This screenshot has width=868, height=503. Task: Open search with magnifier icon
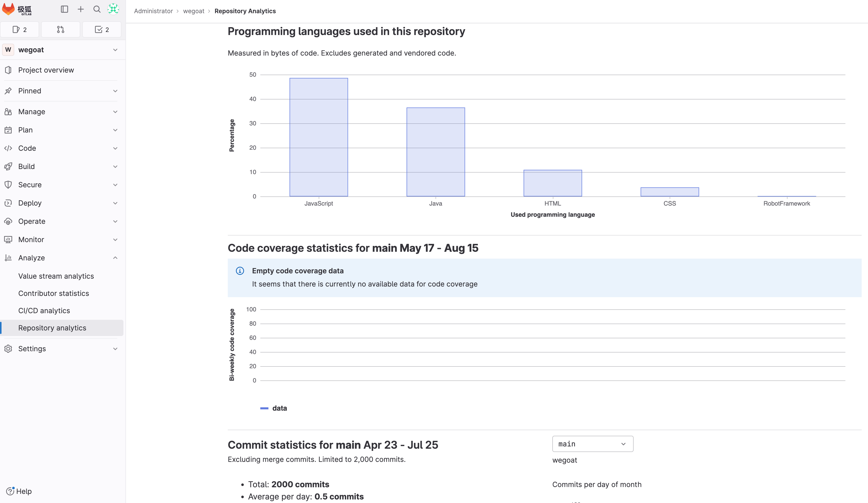click(97, 9)
